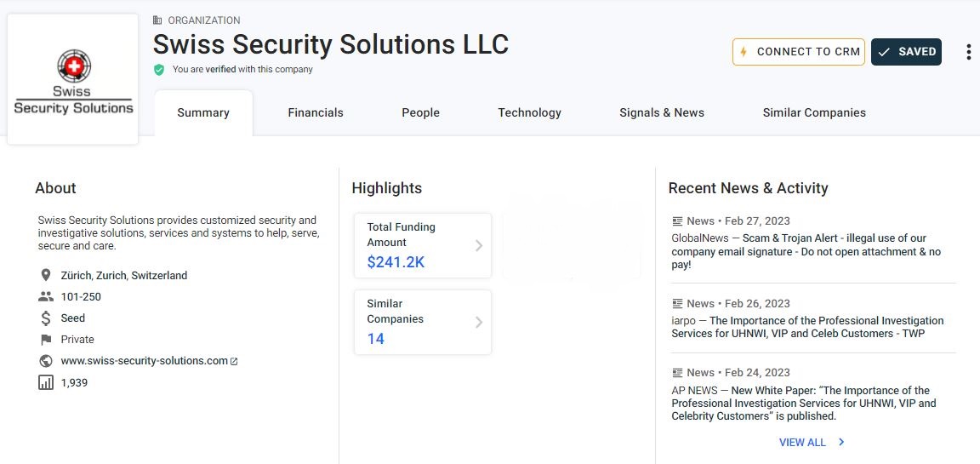Image resolution: width=980 pixels, height=464 pixels.
Task: Click the chevron arrow beside View All
Action: 841,442
